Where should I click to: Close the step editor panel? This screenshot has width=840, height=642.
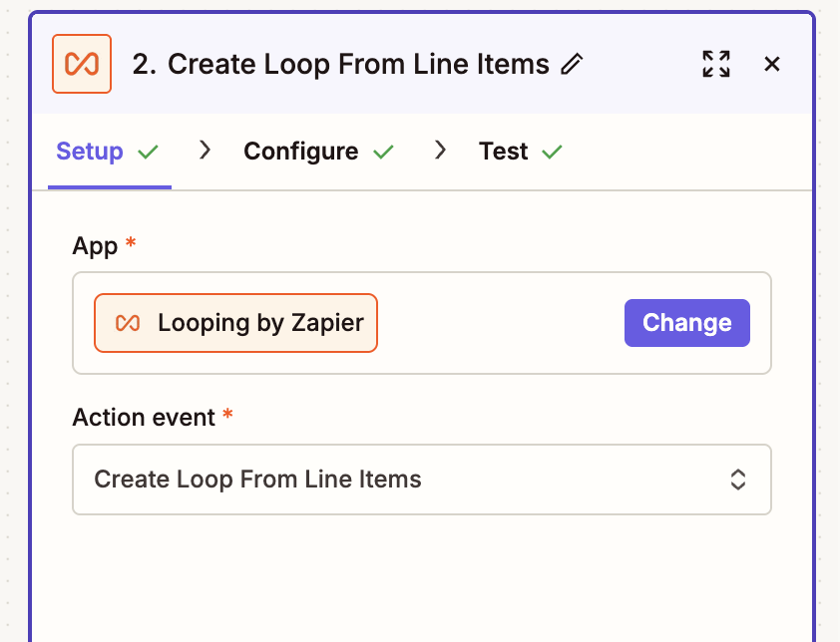(771, 64)
